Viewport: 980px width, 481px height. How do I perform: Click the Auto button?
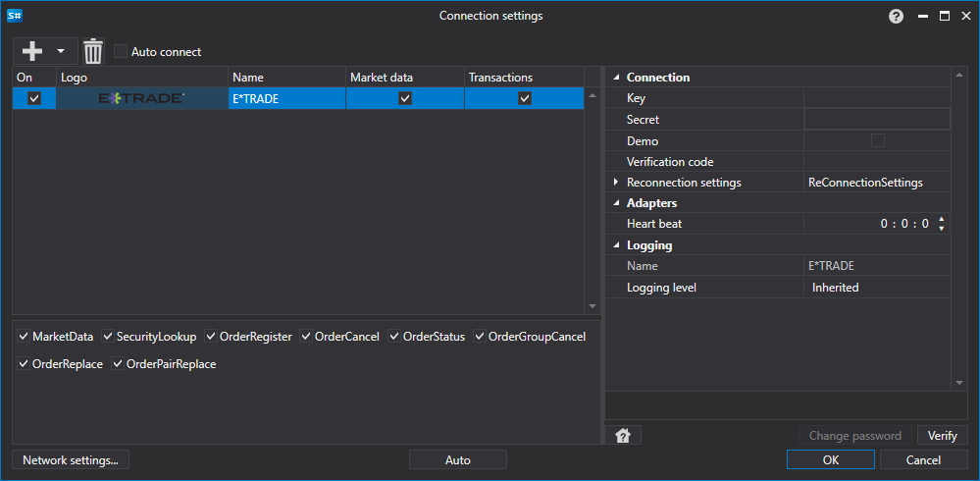pyautogui.click(x=457, y=459)
